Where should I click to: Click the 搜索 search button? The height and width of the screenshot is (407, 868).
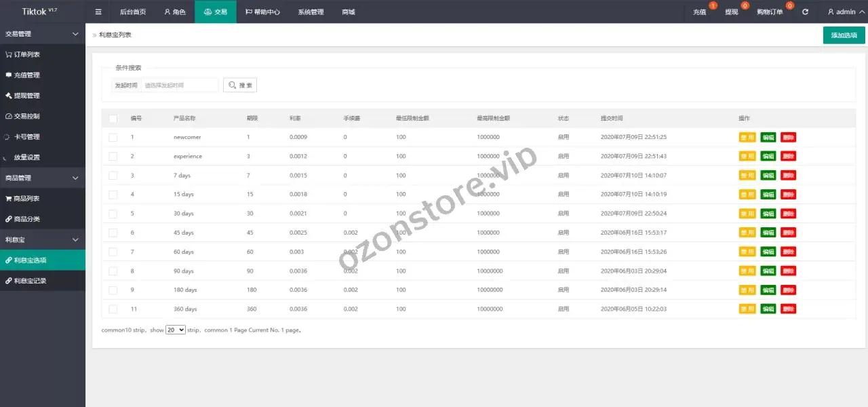240,85
